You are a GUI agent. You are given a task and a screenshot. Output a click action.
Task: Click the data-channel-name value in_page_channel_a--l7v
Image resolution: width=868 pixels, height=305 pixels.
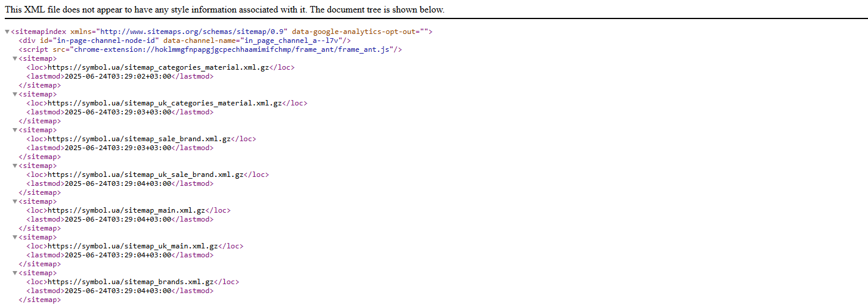tap(291, 41)
